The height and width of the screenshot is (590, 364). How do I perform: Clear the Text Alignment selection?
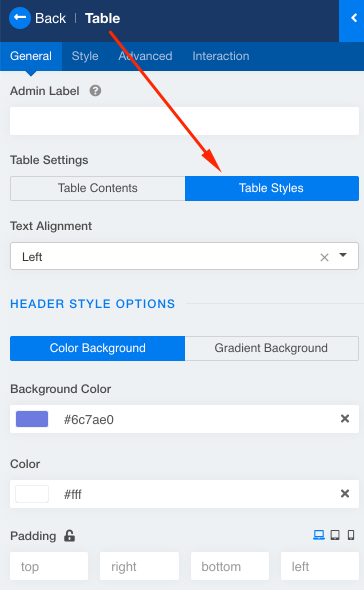[324, 257]
